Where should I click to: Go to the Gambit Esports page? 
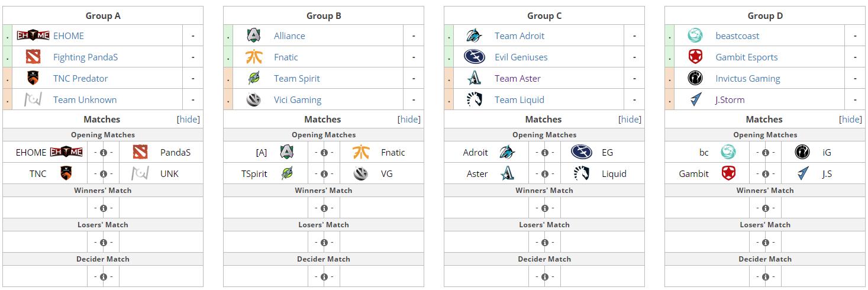pyautogui.click(x=747, y=57)
